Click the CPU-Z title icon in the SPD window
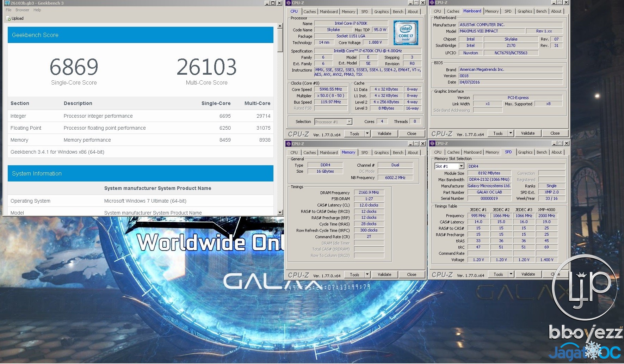Image resolution: width=624 pixels, height=364 pixels. [432, 143]
